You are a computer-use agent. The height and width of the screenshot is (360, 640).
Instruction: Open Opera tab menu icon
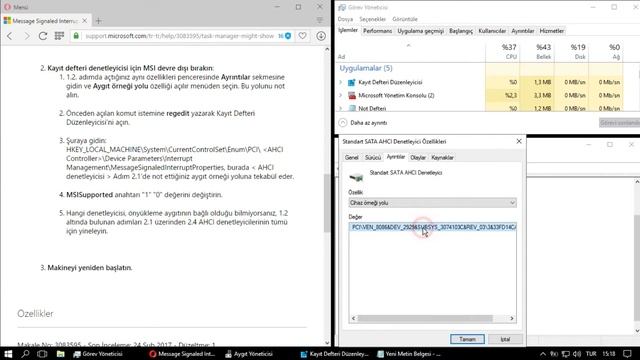[320, 20]
